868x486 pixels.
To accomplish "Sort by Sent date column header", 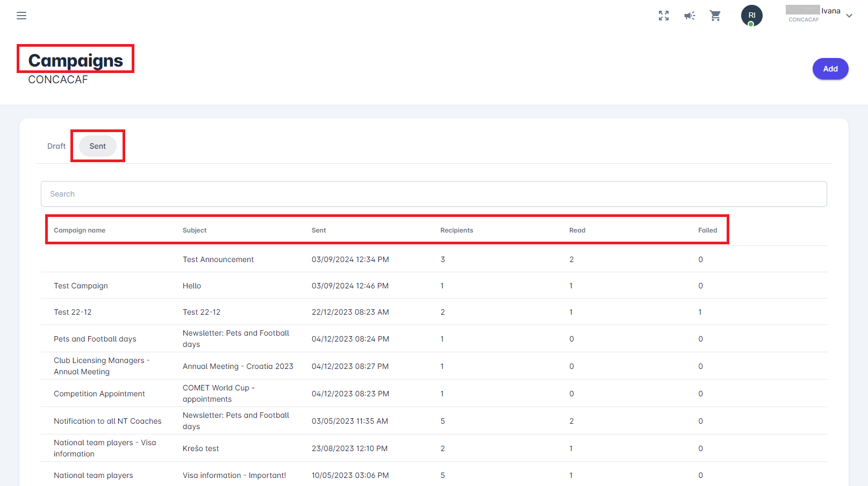I will tap(319, 230).
